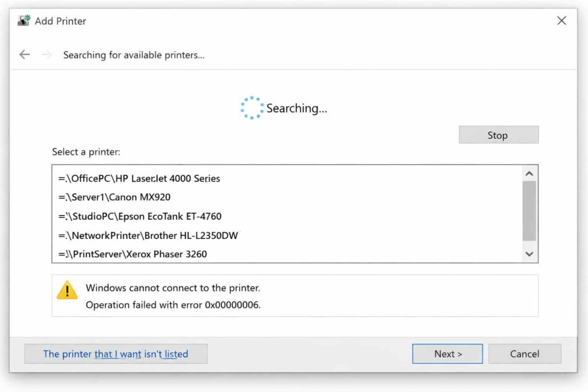Viewport: 588px width, 392px height.
Task: Close the Add Printer dialog
Action: coord(562,21)
